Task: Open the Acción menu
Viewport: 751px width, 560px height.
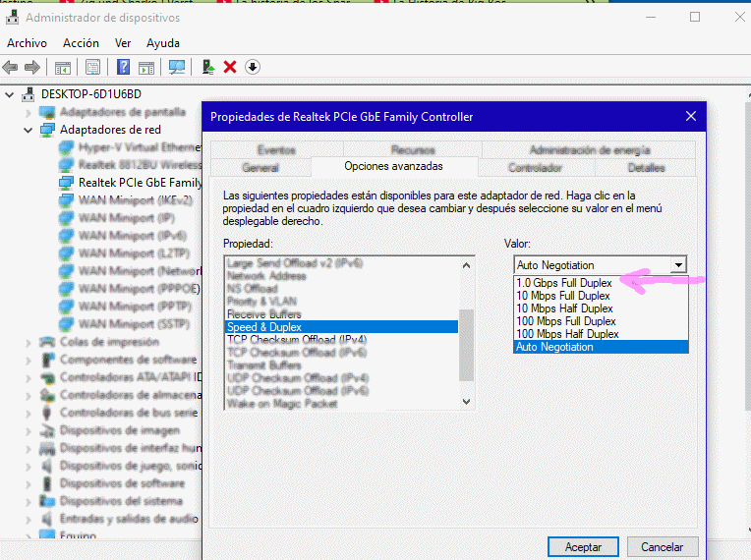Action: click(x=81, y=43)
